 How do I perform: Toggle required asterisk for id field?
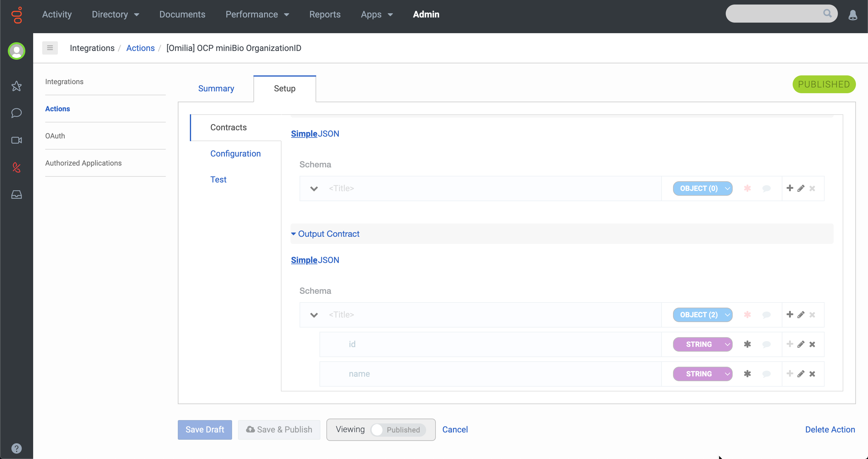[747, 344]
